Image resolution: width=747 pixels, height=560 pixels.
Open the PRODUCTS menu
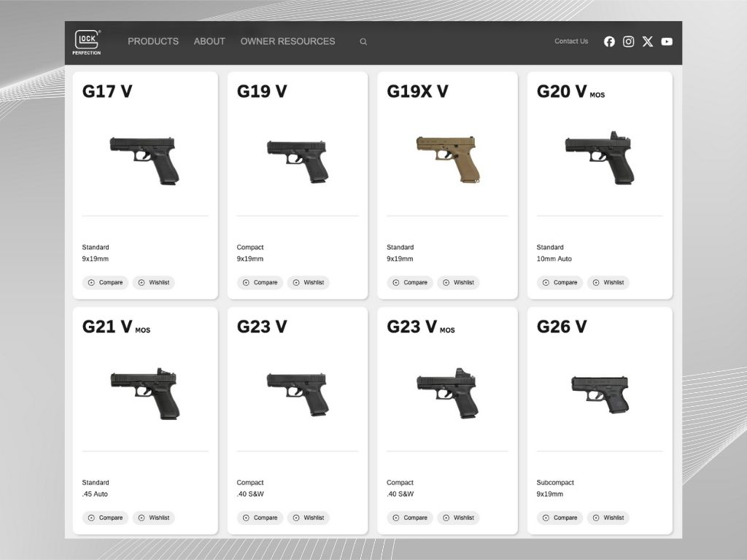coord(153,42)
